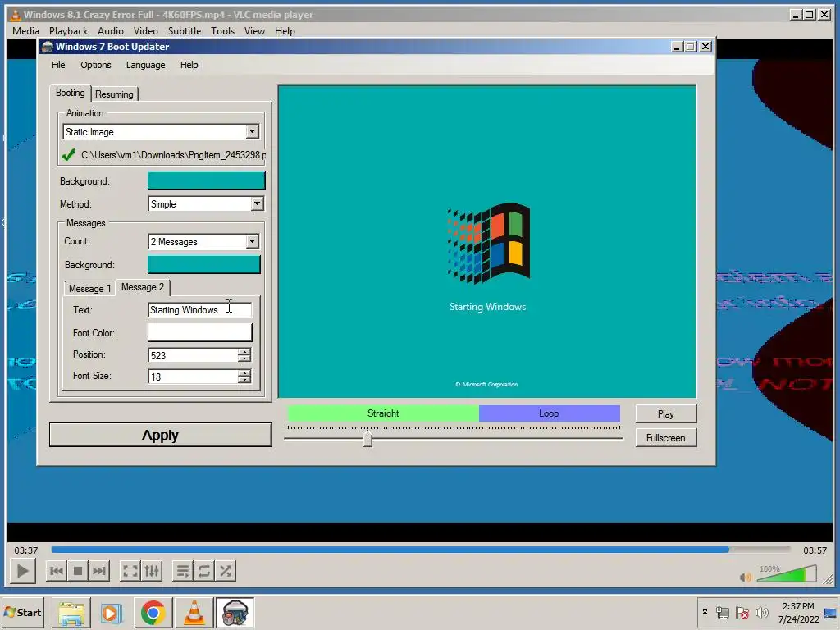The height and width of the screenshot is (630, 840).
Task: Click the green Straight section
Action: click(x=383, y=413)
